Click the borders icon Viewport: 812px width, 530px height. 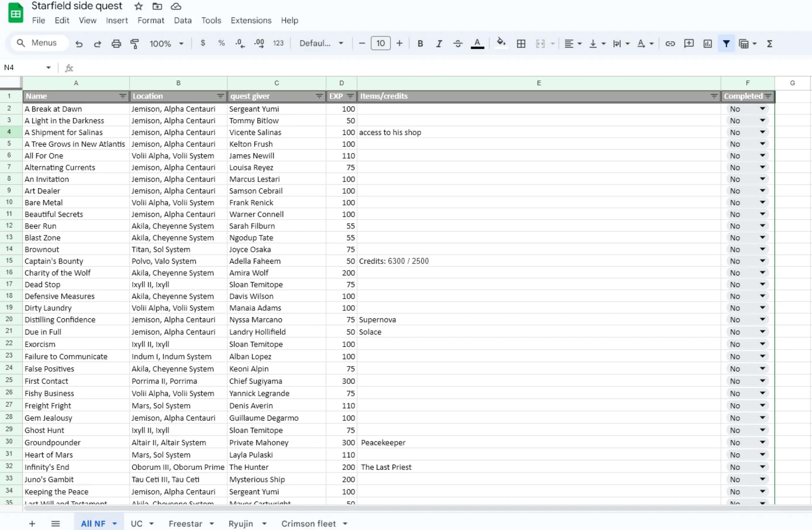click(x=521, y=44)
